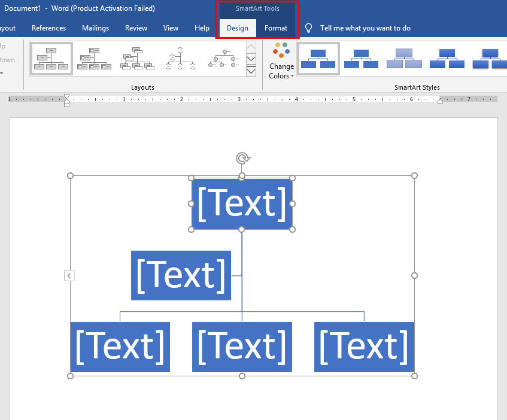Apply the first Simple Fill SmartArt style
The image size is (507, 420).
click(318, 59)
